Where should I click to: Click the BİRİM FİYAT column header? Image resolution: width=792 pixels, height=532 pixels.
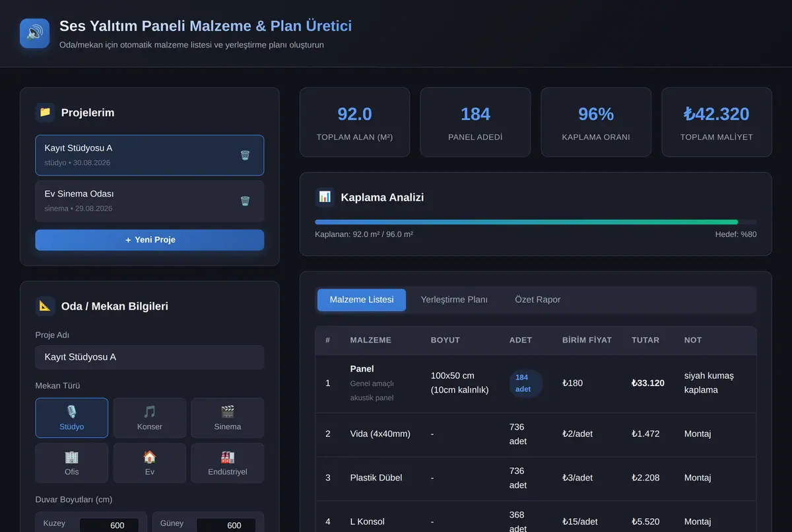(x=587, y=340)
